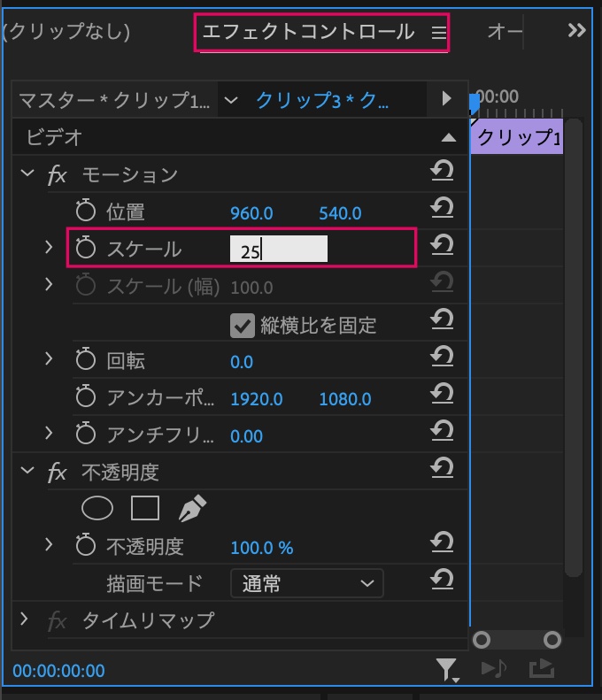The image size is (602, 700).
Task: Edit 回転 value 0.0
Action: click(x=242, y=362)
